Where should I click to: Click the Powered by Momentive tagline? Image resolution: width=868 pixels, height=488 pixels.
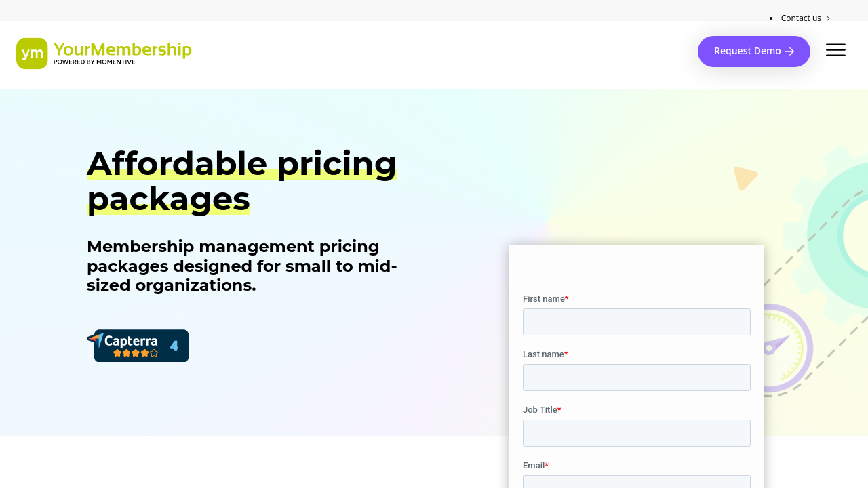tap(94, 62)
